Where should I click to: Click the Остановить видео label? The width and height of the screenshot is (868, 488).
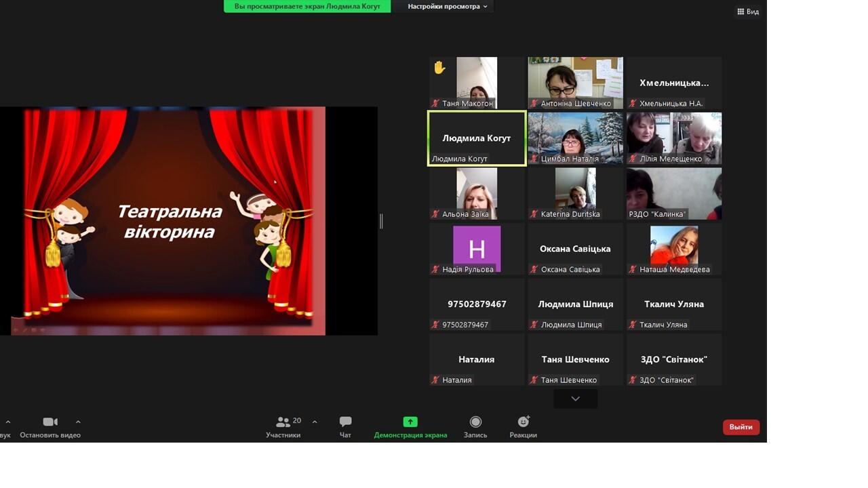tap(50, 435)
